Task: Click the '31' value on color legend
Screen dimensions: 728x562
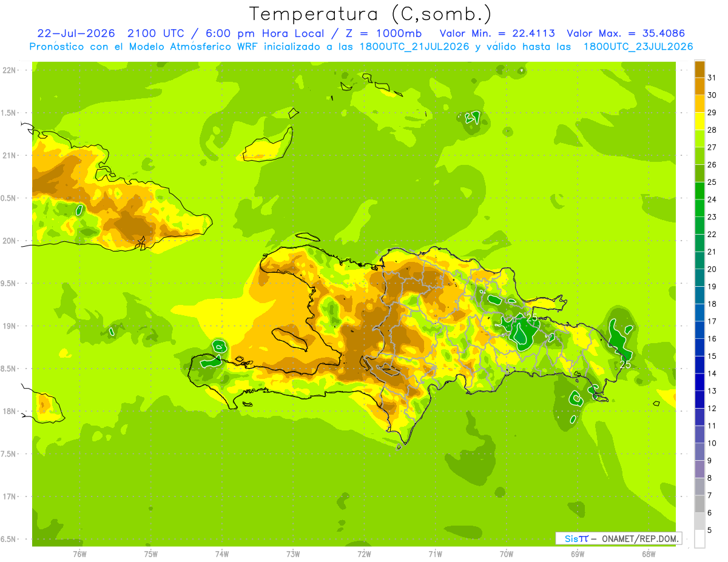Action: [x=712, y=78]
